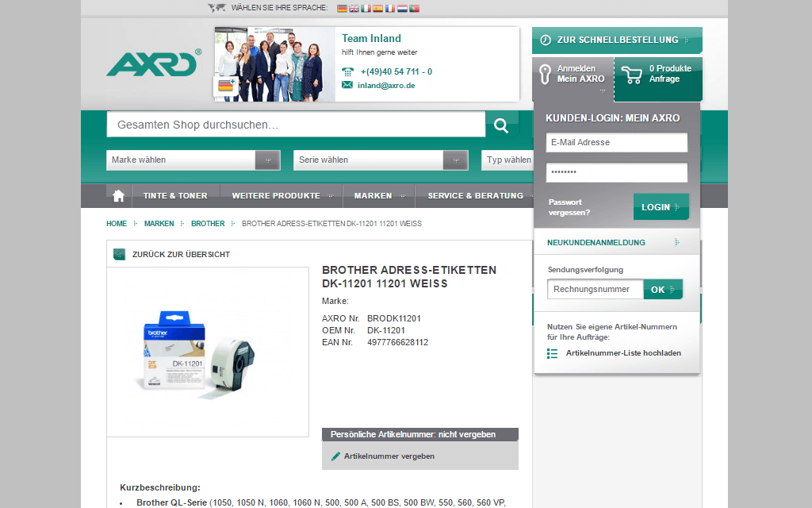Select the Portuguese flag language
This screenshot has width=812, height=508.
(x=414, y=8)
